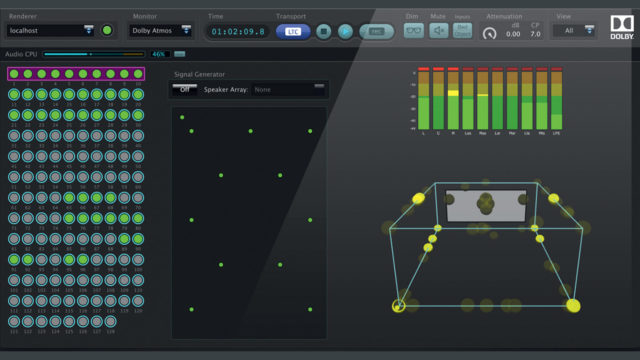The height and width of the screenshot is (360, 640).
Task: Enable Dim with the glasses icon
Action: [x=413, y=31]
